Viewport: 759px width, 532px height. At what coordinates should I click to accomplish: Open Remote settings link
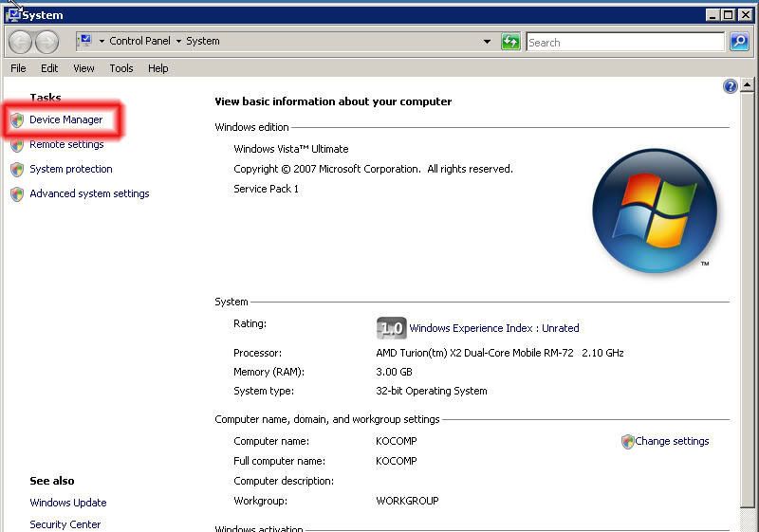[66, 144]
